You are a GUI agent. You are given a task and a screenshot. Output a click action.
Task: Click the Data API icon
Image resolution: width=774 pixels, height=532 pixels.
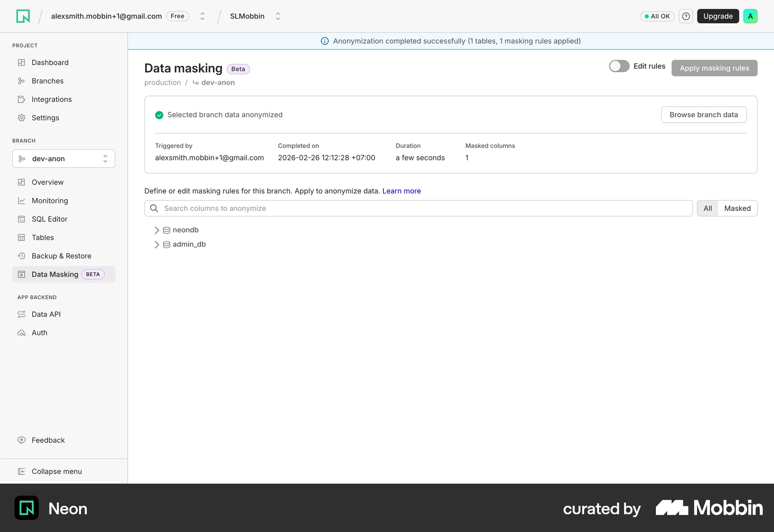point(21,314)
